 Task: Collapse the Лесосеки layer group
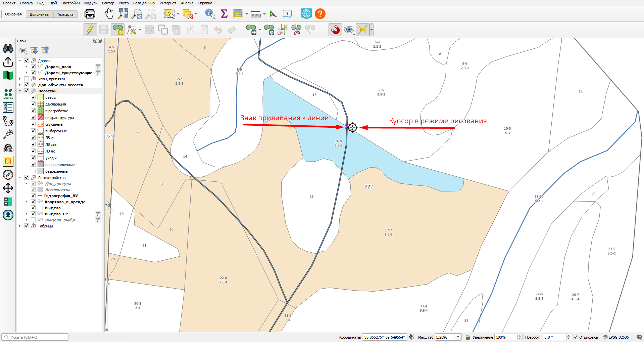20,91
